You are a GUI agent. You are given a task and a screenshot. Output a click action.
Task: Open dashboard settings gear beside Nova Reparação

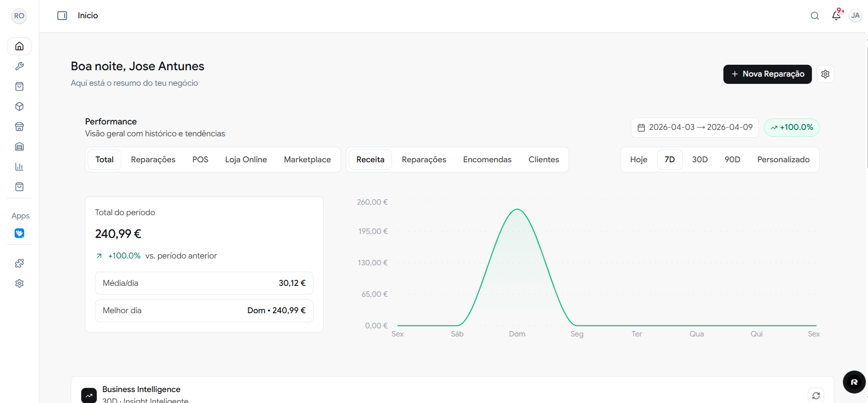tap(825, 74)
